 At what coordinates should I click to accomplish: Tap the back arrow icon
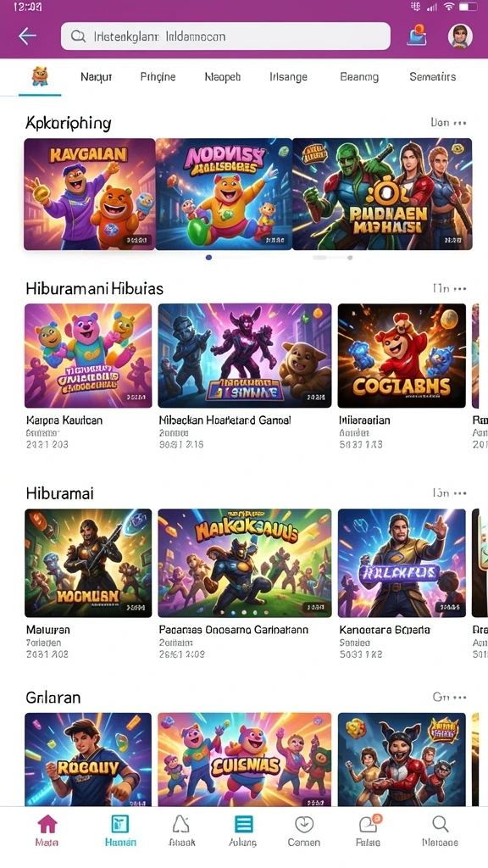(x=27, y=36)
